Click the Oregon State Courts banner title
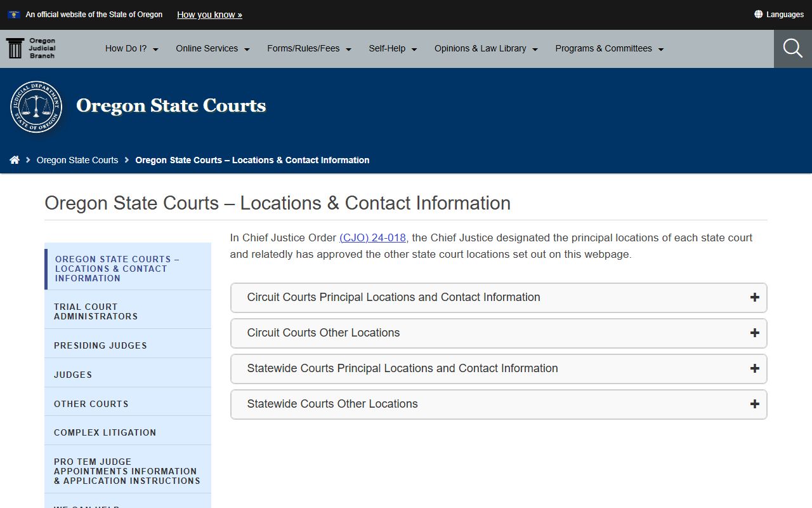 click(171, 105)
